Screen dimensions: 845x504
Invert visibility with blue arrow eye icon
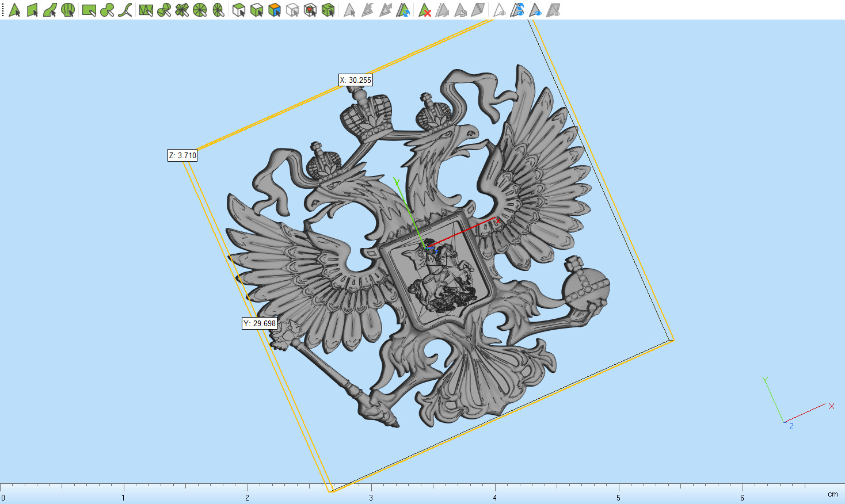coord(517,10)
